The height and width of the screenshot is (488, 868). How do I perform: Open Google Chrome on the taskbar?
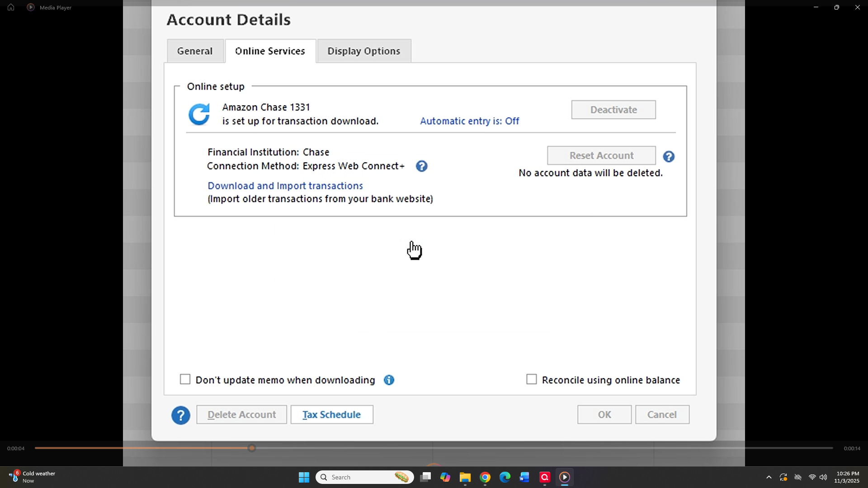pos(485,477)
